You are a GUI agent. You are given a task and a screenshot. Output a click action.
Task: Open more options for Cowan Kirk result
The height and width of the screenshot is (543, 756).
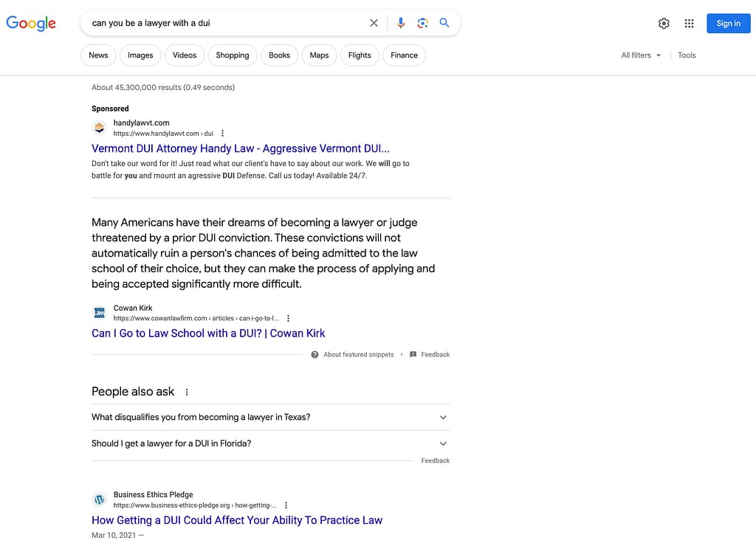point(288,319)
